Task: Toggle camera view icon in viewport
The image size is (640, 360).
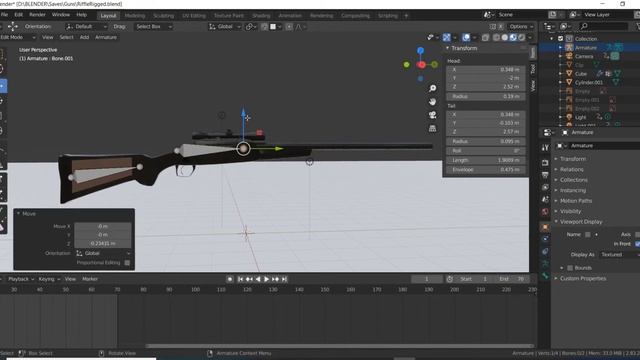Action: coord(433,115)
